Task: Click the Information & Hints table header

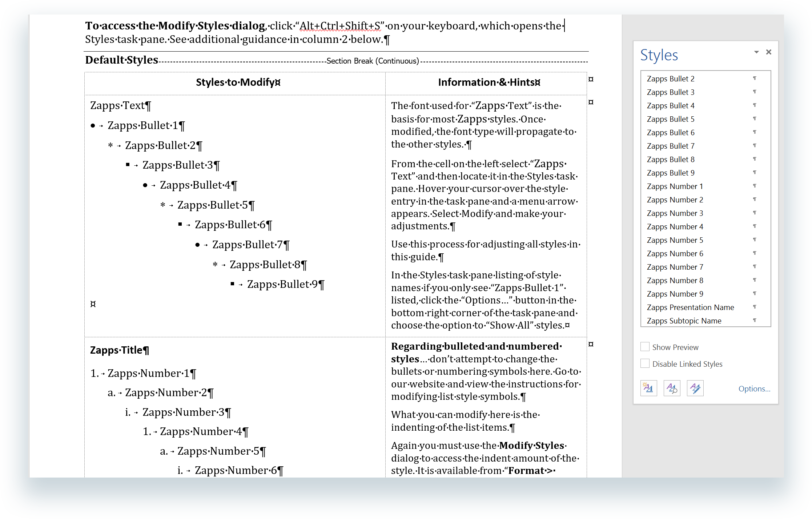Action: click(x=489, y=83)
